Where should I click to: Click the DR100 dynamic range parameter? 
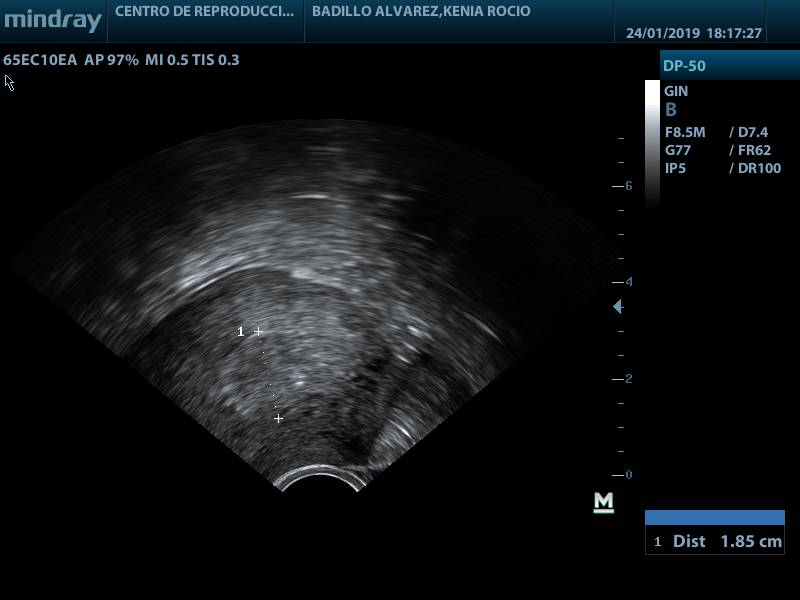click(x=759, y=168)
